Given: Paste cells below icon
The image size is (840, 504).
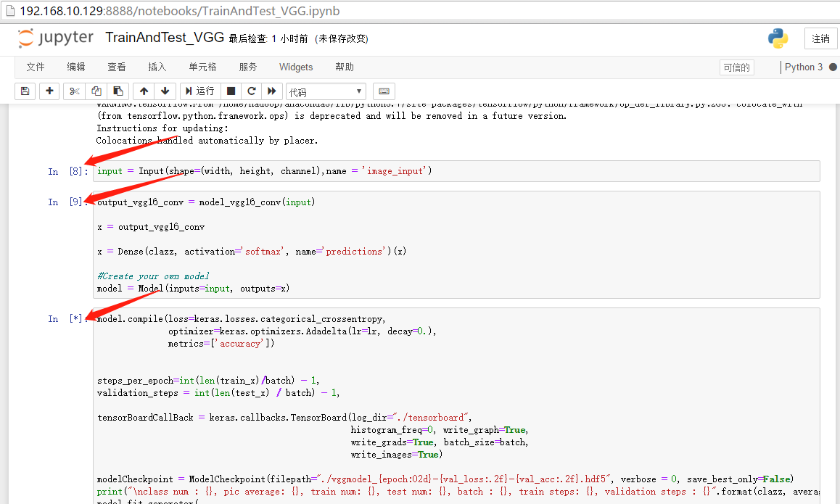Looking at the screenshot, I should pos(118,91).
